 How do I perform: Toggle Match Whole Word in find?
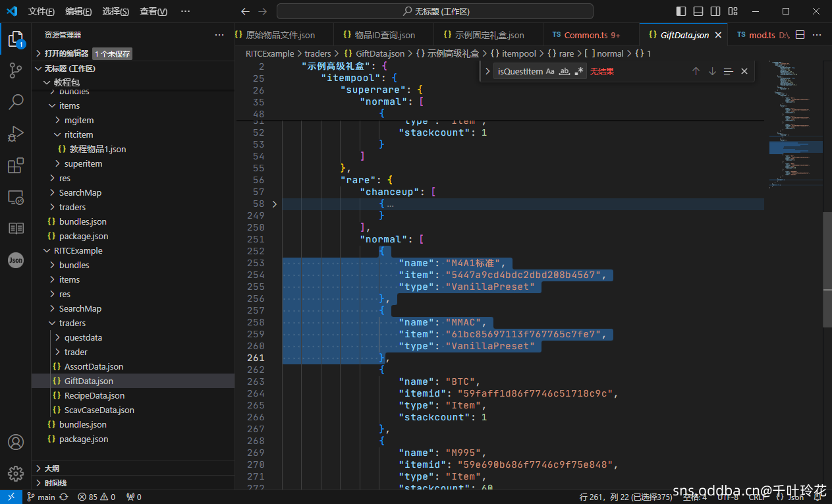coord(565,71)
